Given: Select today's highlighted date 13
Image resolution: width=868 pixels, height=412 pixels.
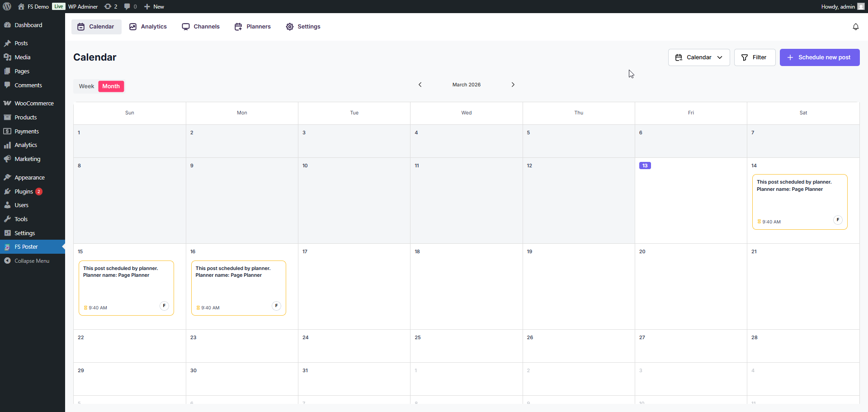Looking at the screenshot, I should [645, 166].
